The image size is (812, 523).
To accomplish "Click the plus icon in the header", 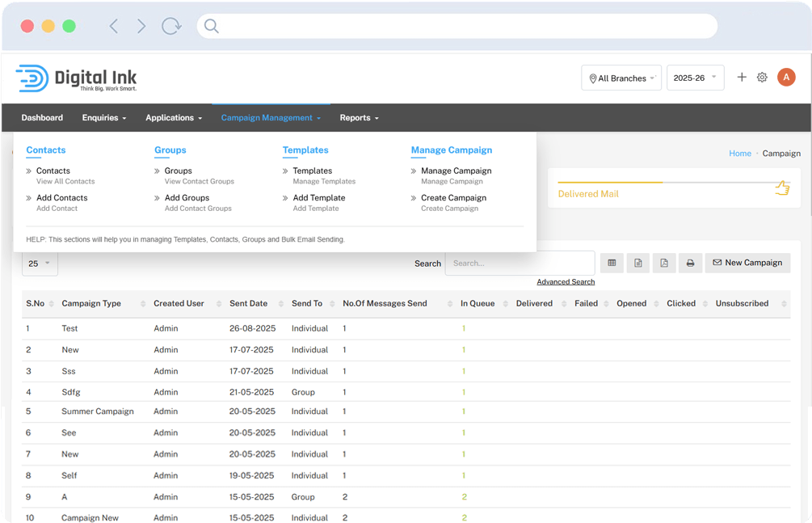I will point(742,78).
